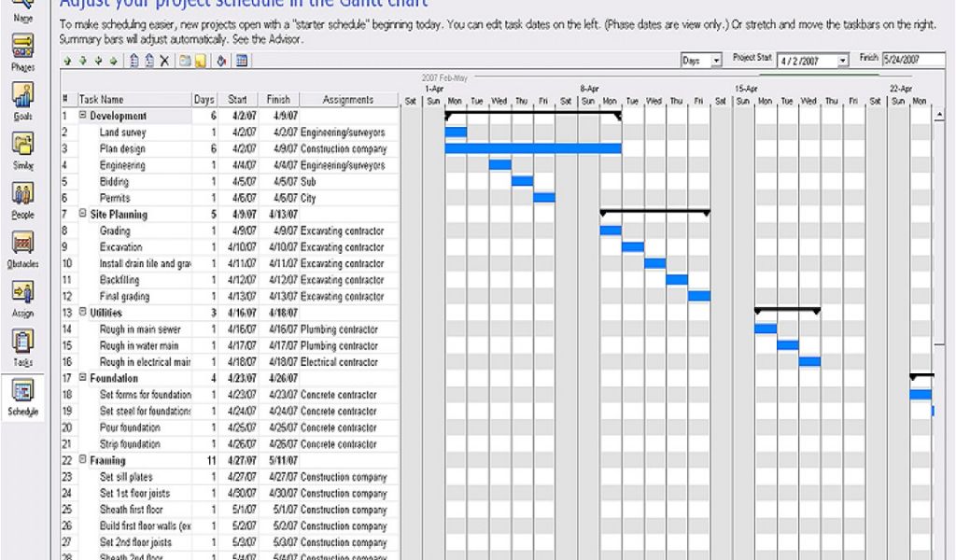Select the Schedule tab in sidebar
Screen dimensions: 956x560
tap(23, 396)
